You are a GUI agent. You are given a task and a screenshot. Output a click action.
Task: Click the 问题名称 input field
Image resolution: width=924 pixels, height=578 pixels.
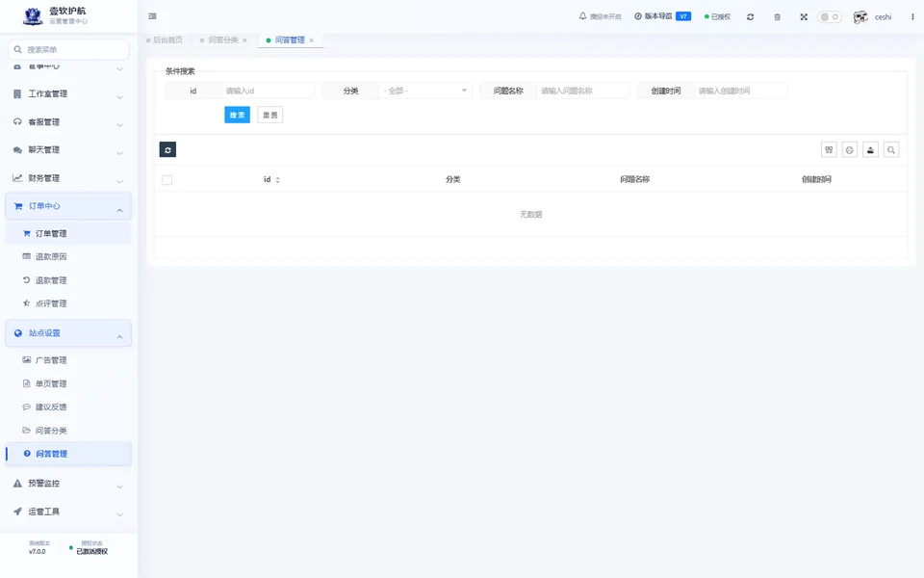coord(583,91)
